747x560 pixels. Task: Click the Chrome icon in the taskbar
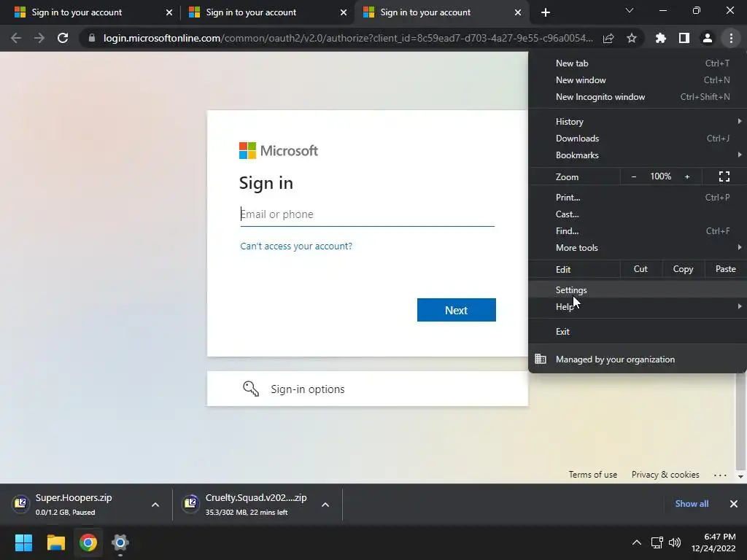pyautogui.click(x=88, y=542)
